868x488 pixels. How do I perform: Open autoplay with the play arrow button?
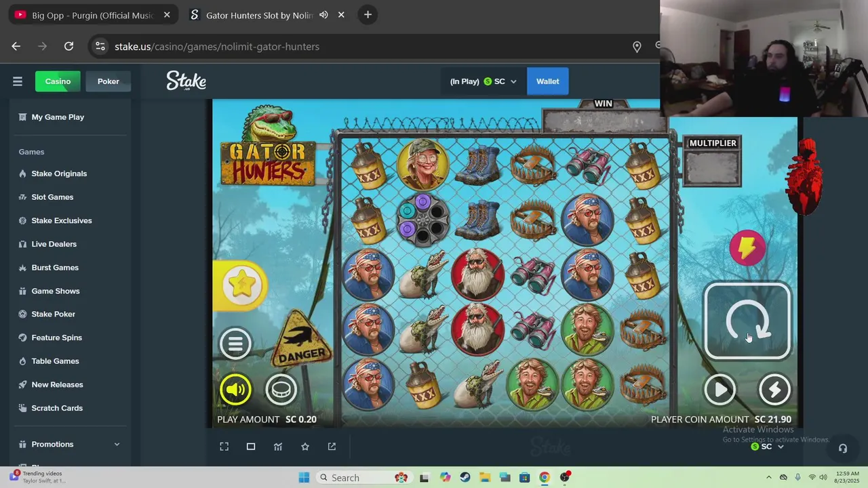pos(720,389)
